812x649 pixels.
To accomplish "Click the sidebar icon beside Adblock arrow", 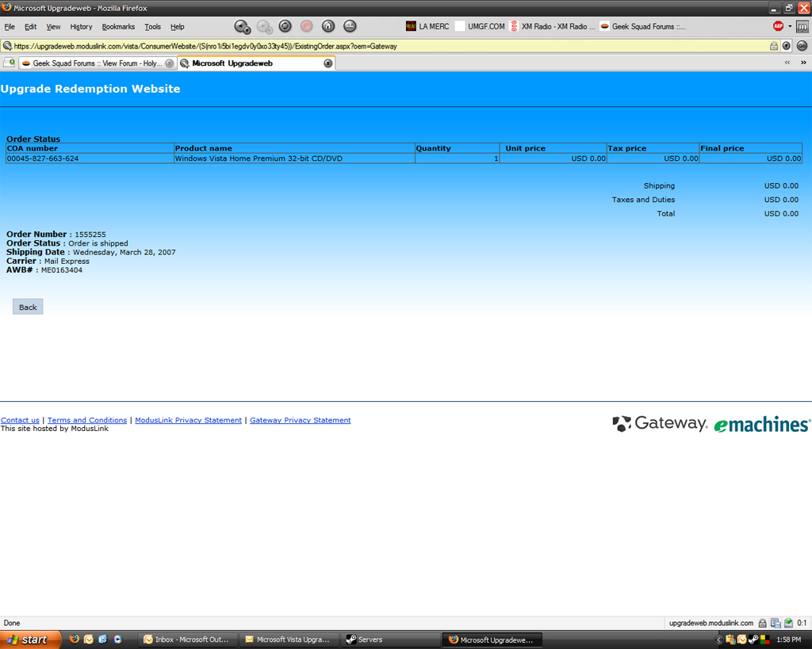I will click(x=802, y=26).
